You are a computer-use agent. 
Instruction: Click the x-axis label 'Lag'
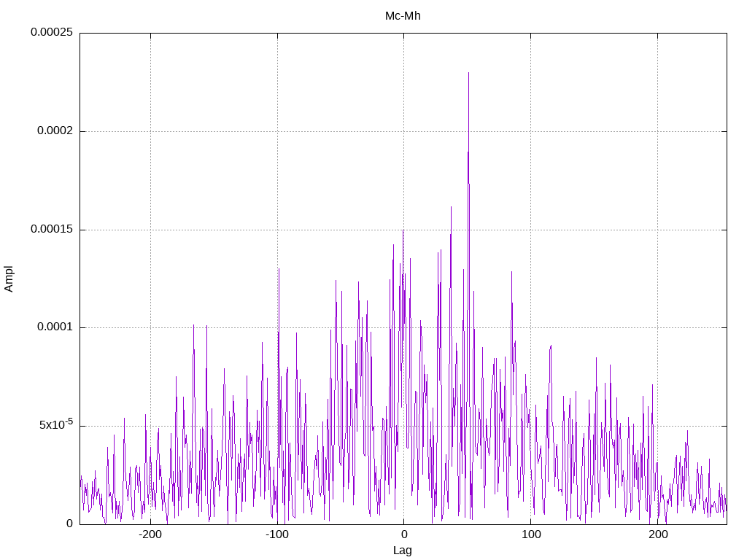[402, 551]
